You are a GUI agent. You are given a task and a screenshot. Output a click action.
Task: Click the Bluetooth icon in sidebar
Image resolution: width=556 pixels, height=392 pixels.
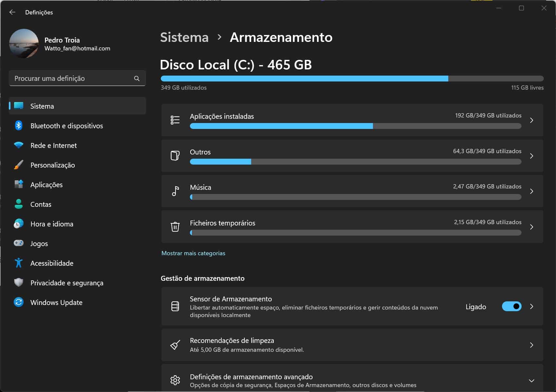pyautogui.click(x=19, y=126)
